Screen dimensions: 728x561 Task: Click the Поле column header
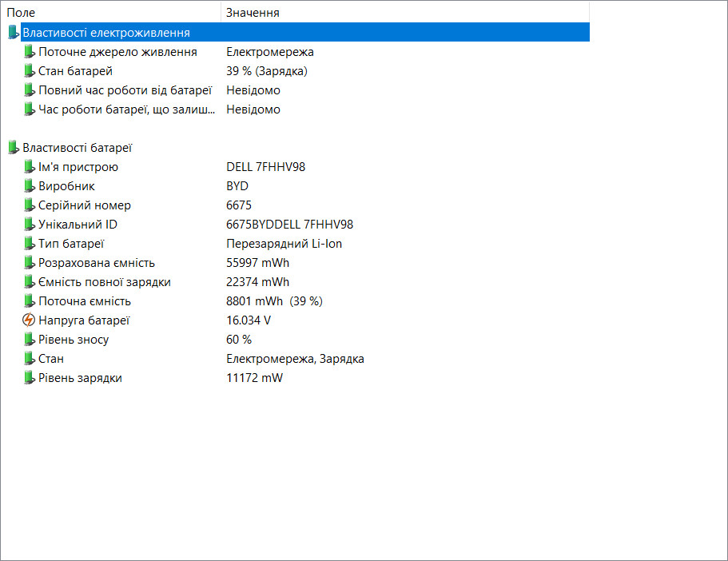click(21, 13)
